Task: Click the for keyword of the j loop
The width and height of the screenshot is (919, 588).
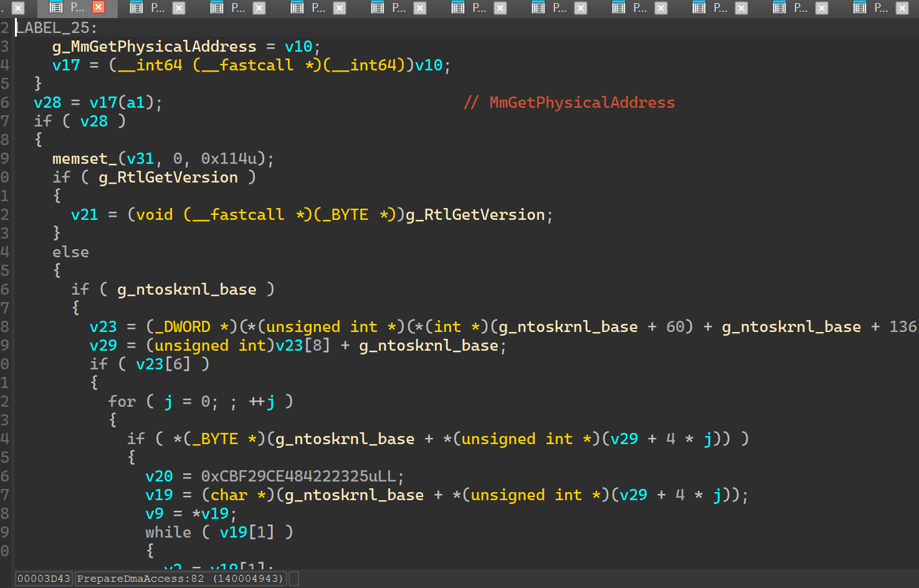Action: click(x=121, y=402)
